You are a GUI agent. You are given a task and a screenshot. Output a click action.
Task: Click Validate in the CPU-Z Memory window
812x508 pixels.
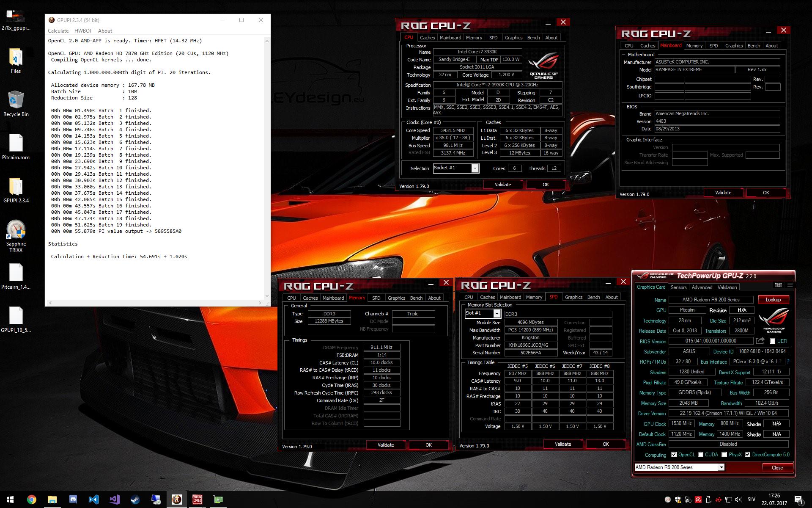[x=386, y=445]
